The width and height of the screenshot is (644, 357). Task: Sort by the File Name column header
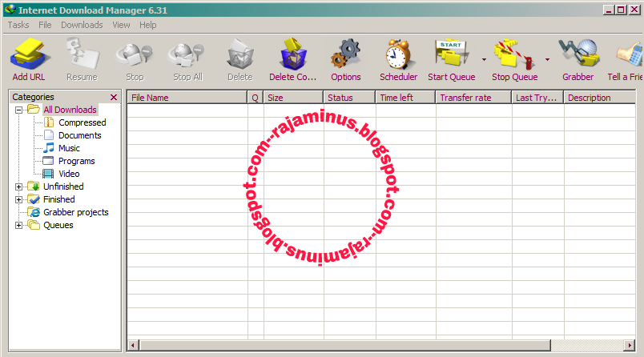click(187, 98)
